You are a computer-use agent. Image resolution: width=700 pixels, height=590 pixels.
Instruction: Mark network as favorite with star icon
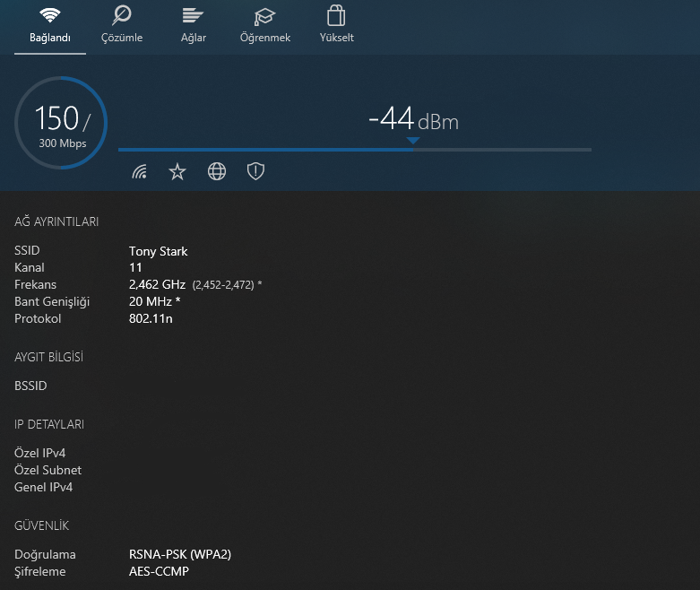point(177,171)
